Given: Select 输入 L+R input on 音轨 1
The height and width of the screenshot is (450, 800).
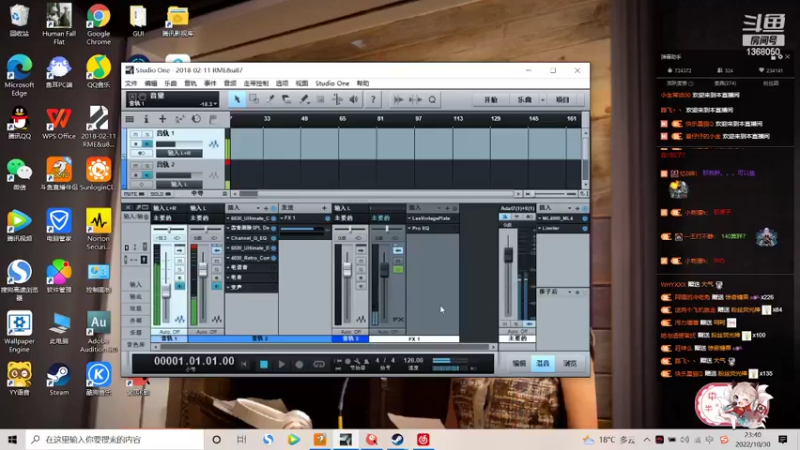Looking at the screenshot, I should (179, 153).
